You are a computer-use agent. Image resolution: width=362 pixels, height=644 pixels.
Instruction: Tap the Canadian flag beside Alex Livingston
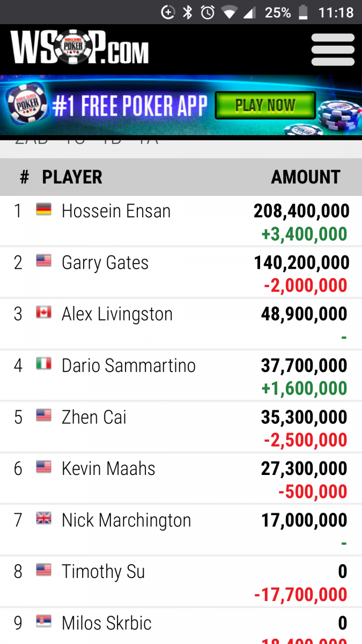tap(44, 312)
